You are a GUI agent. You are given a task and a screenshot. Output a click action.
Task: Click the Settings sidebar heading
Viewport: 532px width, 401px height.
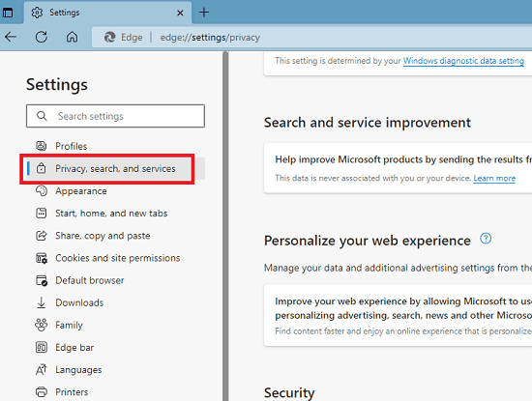point(57,84)
